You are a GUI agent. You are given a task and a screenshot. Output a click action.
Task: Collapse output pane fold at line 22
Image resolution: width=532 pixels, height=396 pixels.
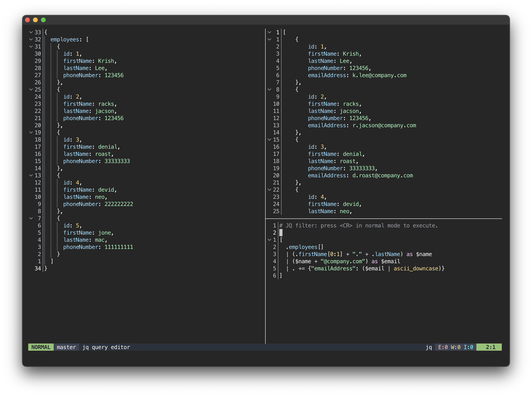pyautogui.click(x=269, y=190)
